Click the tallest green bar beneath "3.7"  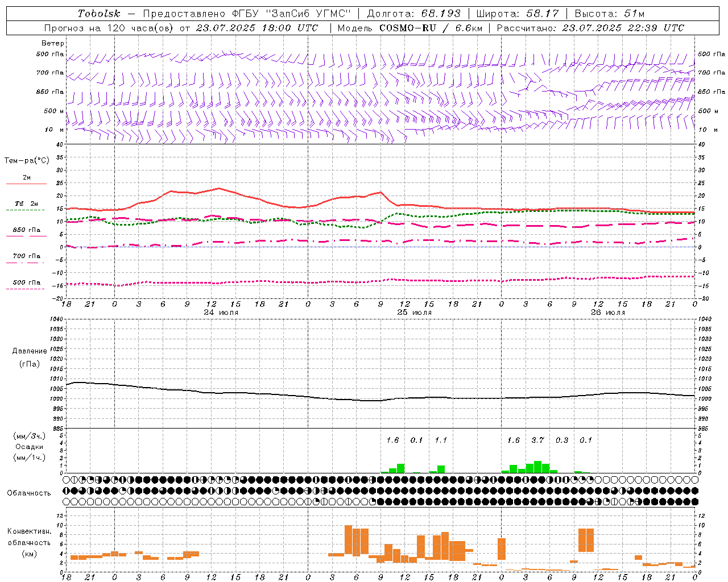[x=537, y=467]
